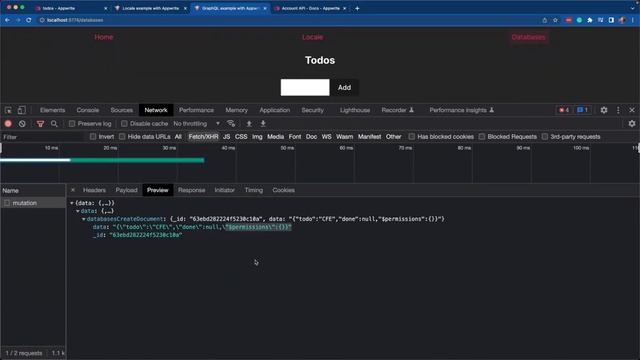Select the mutation request row
Viewport: 640px width, 360px height.
(x=33, y=203)
